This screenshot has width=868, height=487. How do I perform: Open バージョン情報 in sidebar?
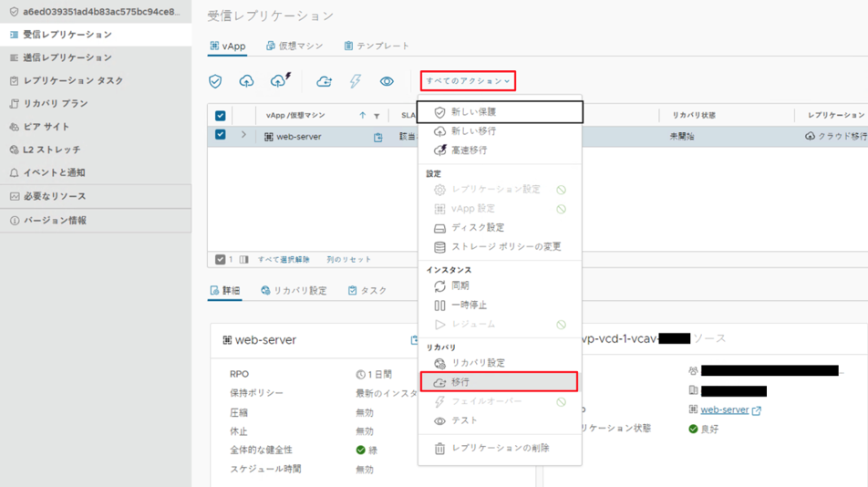tap(96, 221)
